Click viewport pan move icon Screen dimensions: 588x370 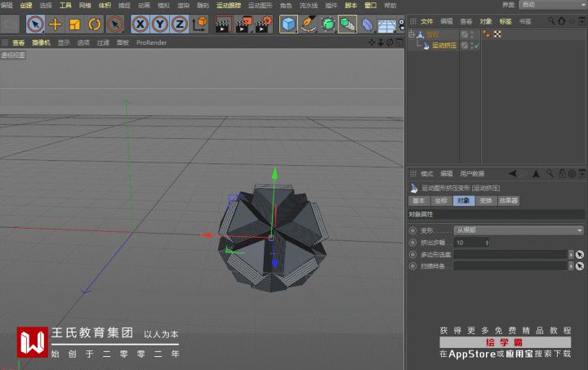tap(372, 42)
